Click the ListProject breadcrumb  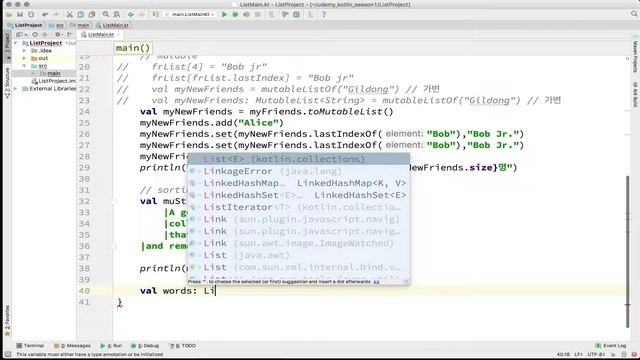point(25,25)
